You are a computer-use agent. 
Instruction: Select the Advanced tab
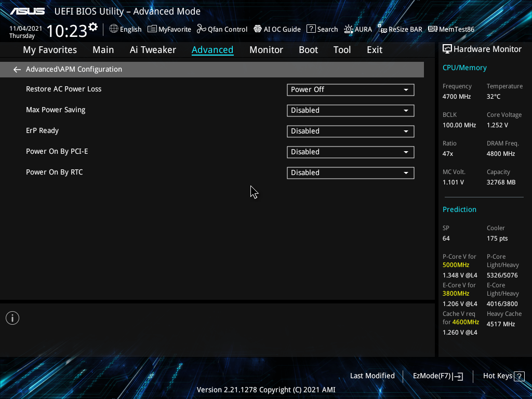click(212, 50)
